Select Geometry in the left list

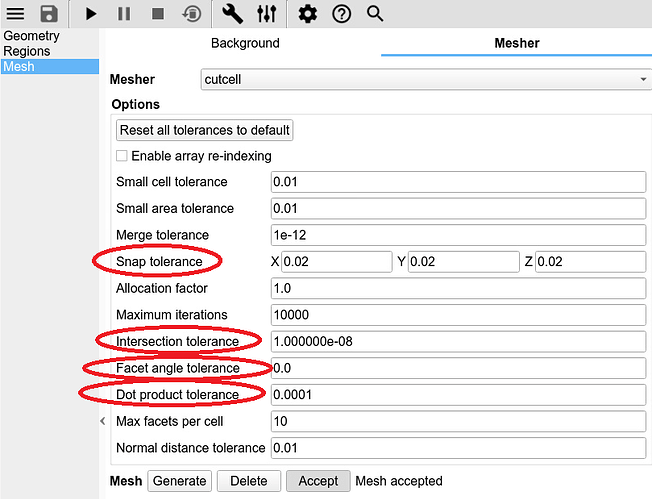coord(31,36)
